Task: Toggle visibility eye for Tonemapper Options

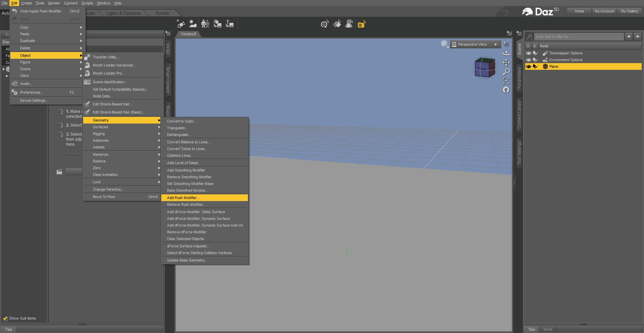Action: click(529, 53)
